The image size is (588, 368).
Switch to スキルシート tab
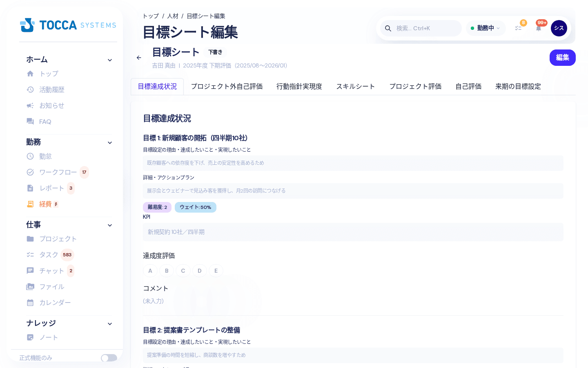[356, 86]
